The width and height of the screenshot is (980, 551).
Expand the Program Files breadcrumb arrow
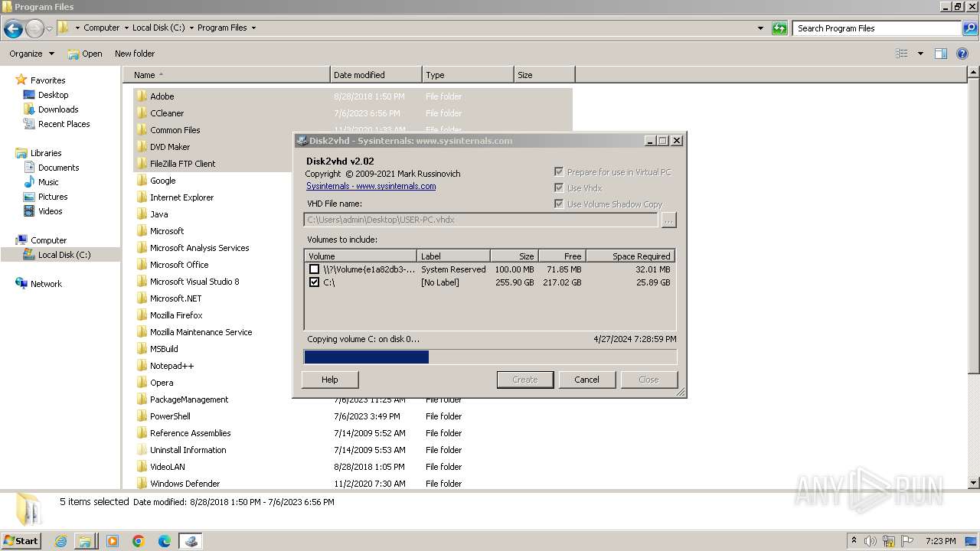pos(253,28)
